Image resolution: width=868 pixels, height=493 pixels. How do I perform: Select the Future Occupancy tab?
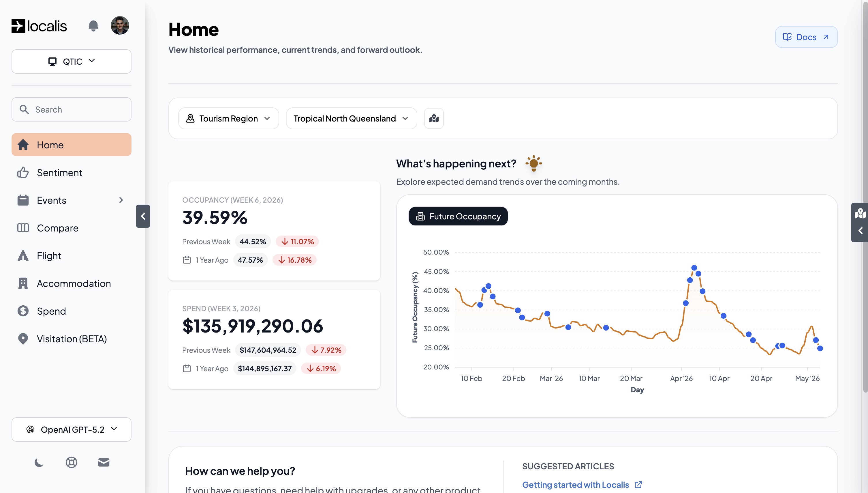(458, 216)
